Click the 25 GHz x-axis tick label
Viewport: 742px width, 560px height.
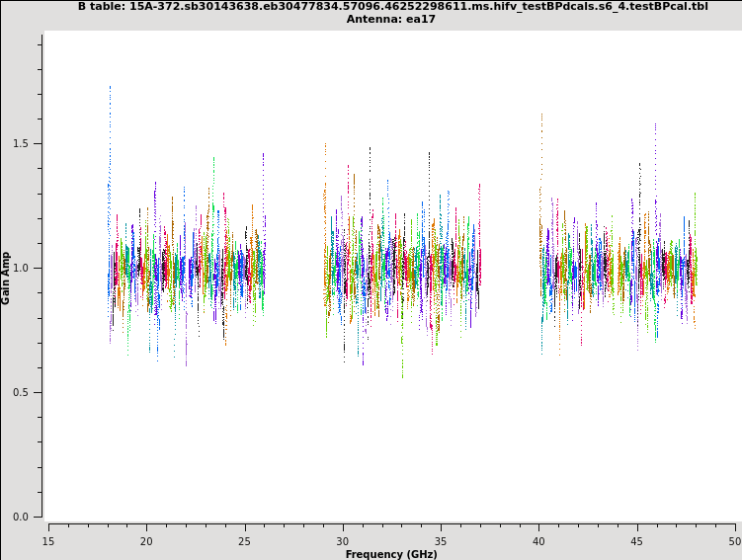pos(244,541)
